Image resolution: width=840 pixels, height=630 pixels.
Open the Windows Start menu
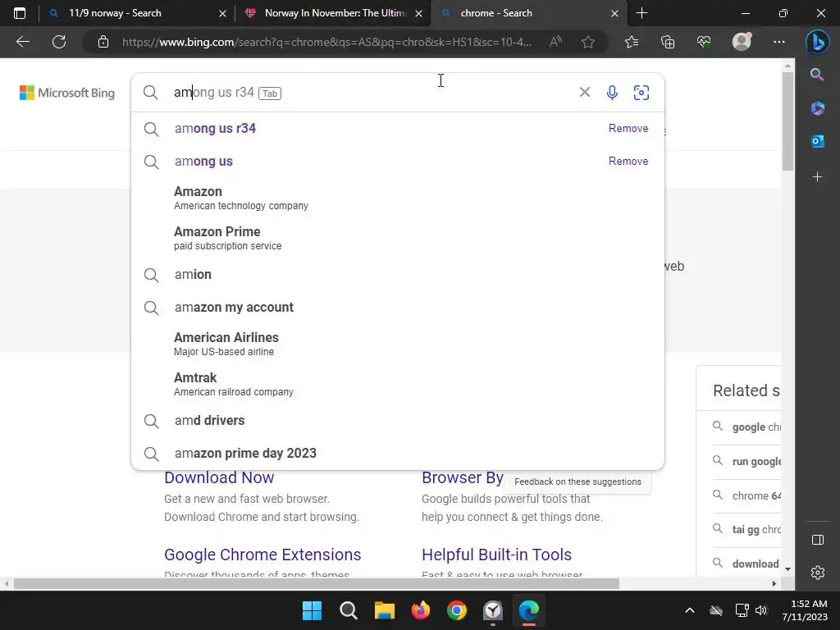(x=312, y=610)
